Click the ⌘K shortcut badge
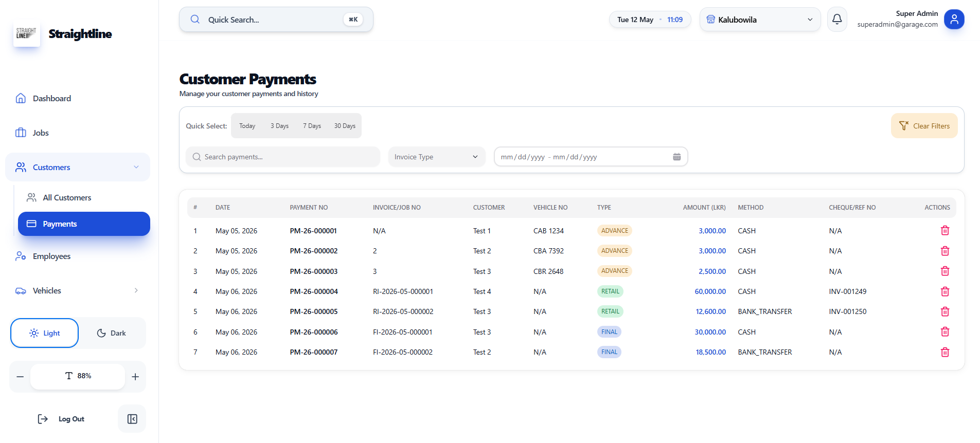 tap(353, 20)
